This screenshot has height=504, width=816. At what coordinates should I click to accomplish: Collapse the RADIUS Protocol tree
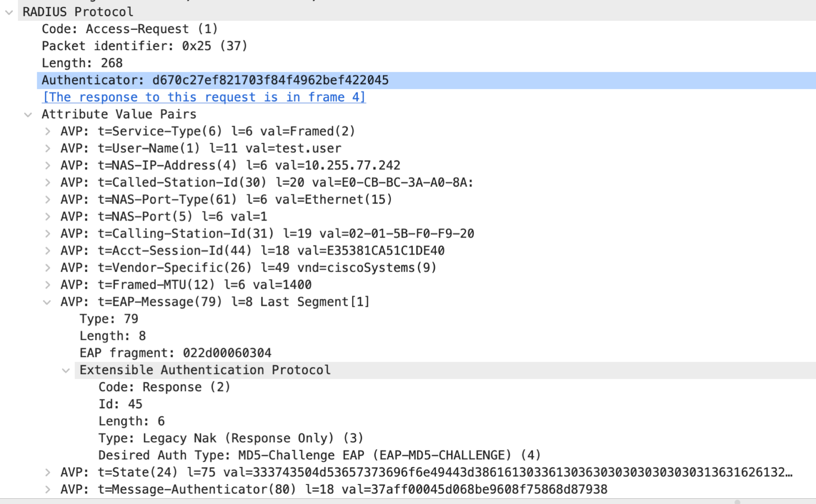(8, 12)
